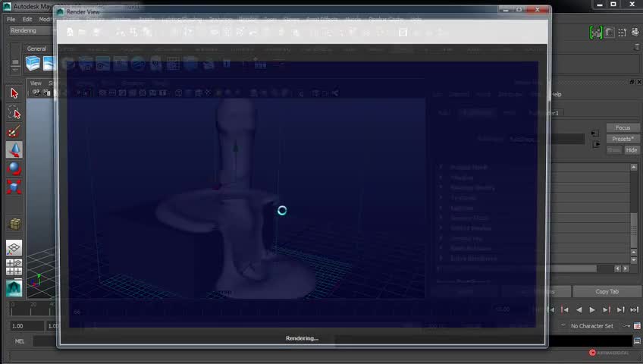Open the Rendering menu set dropdown
The image size is (643, 364).
tap(31, 31)
